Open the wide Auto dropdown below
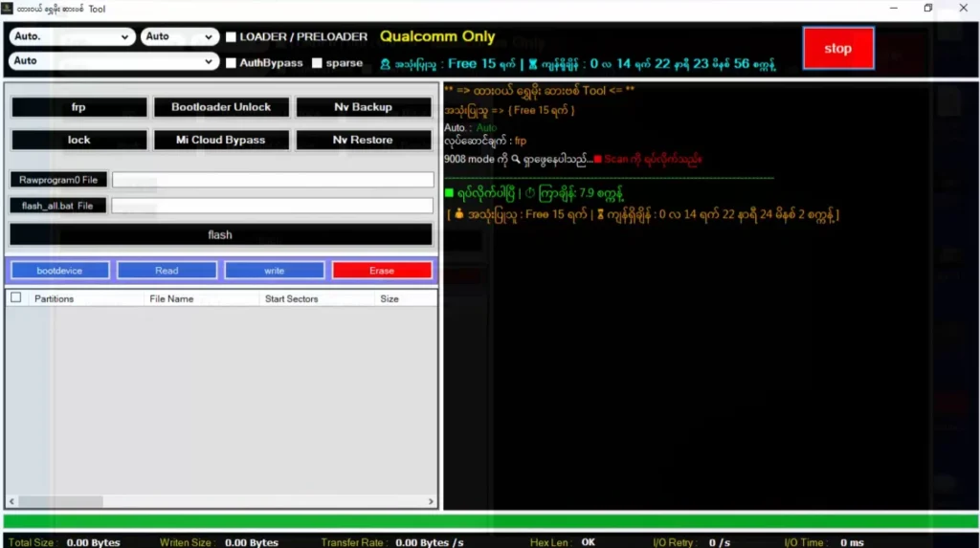 [x=114, y=61]
